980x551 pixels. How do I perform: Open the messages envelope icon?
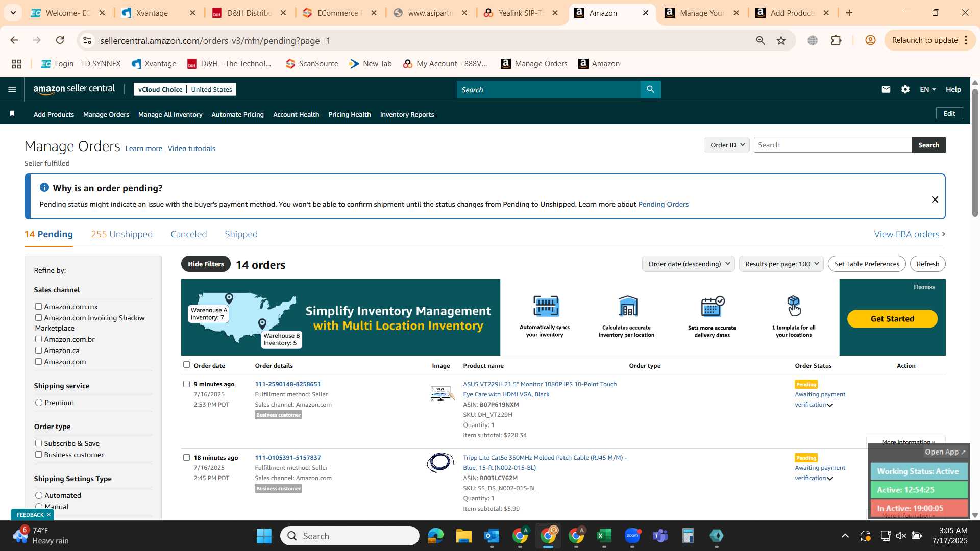(886, 89)
